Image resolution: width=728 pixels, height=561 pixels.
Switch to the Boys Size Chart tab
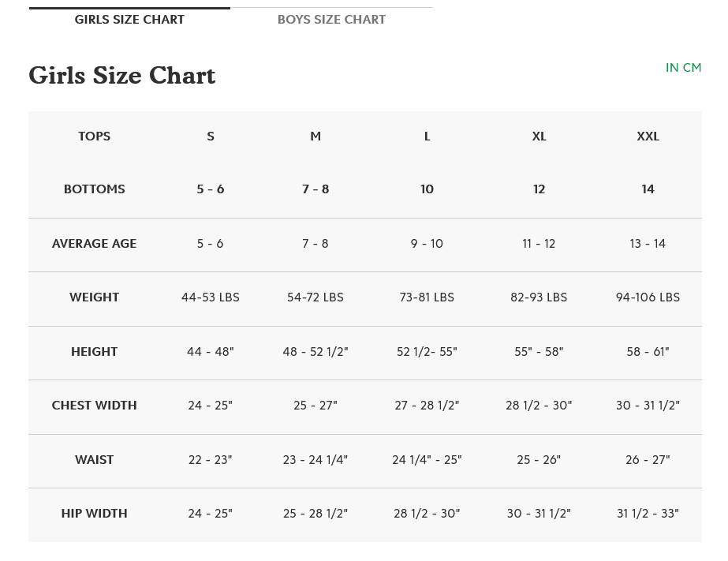[x=331, y=20]
